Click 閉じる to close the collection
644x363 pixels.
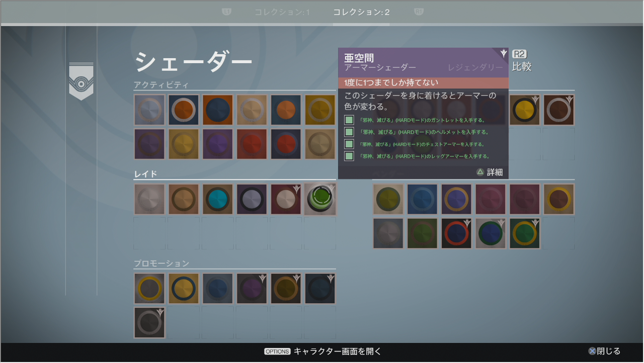(604, 351)
